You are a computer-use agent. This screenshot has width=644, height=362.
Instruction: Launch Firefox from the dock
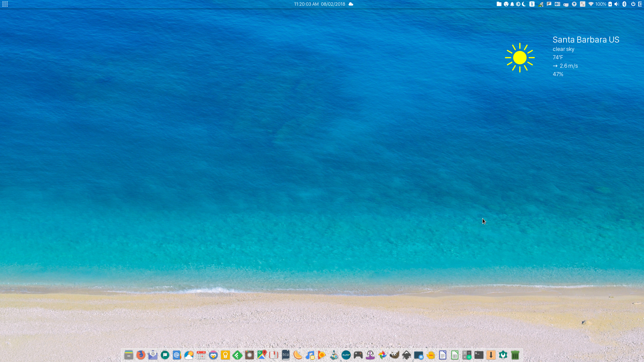pos(141,355)
